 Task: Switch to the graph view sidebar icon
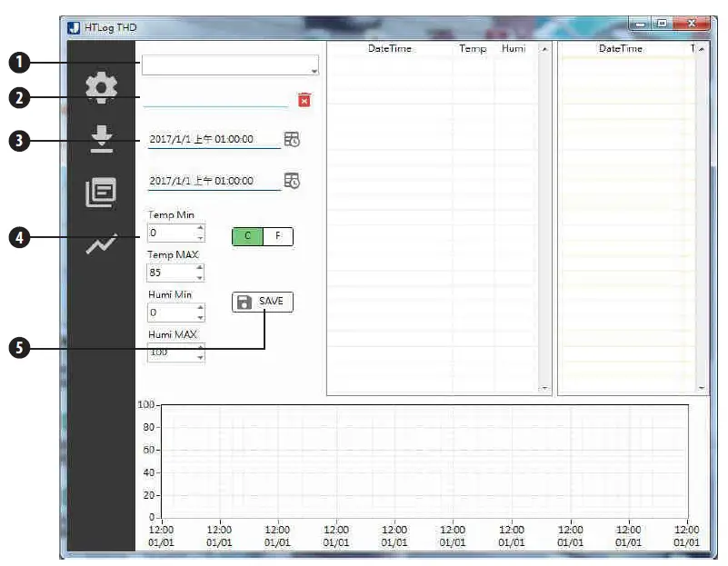100,243
